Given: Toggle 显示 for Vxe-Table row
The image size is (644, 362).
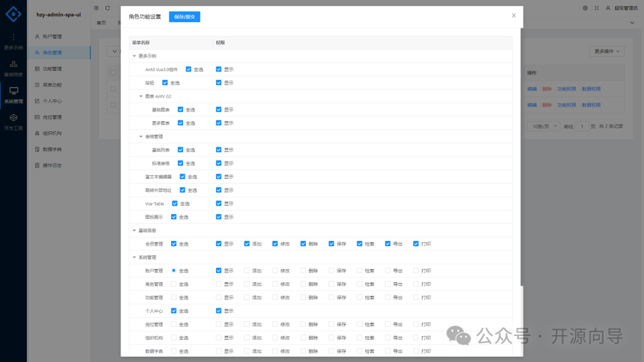Looking at the screenshot, I should pos(218,203).
